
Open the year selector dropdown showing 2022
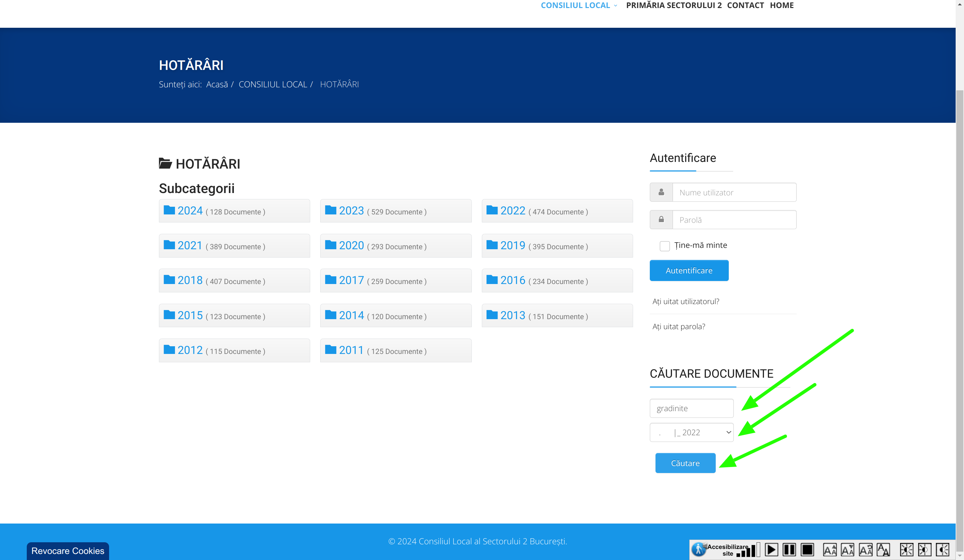tap(691, 432)
